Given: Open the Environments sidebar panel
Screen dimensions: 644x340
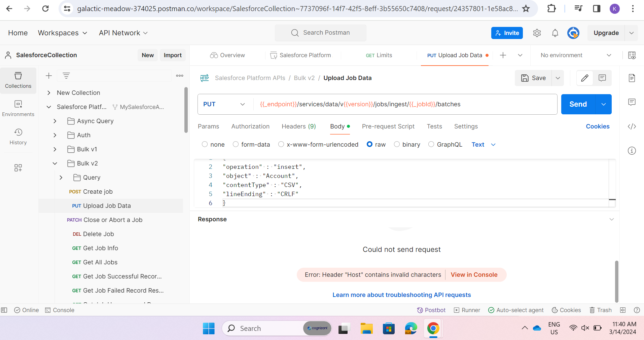Looking at the screenshot, I should coord(18,108).
